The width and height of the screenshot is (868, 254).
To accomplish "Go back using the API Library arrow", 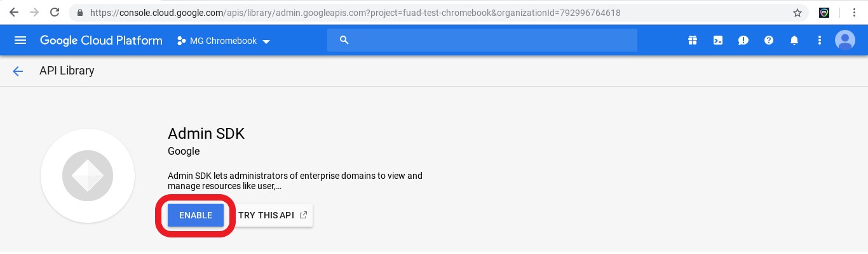I will tap(18, 71).
